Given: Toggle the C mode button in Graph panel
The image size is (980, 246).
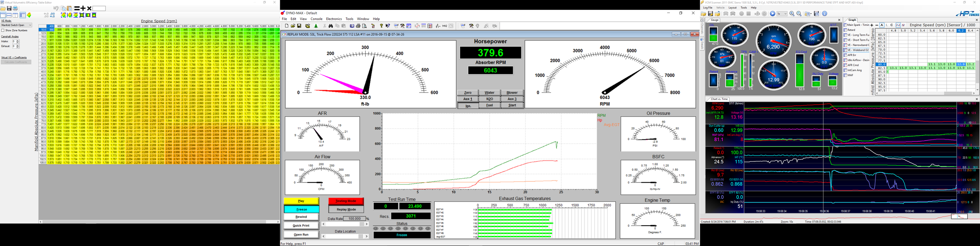Looking at the screenshot, I should (x=891, y=25).
